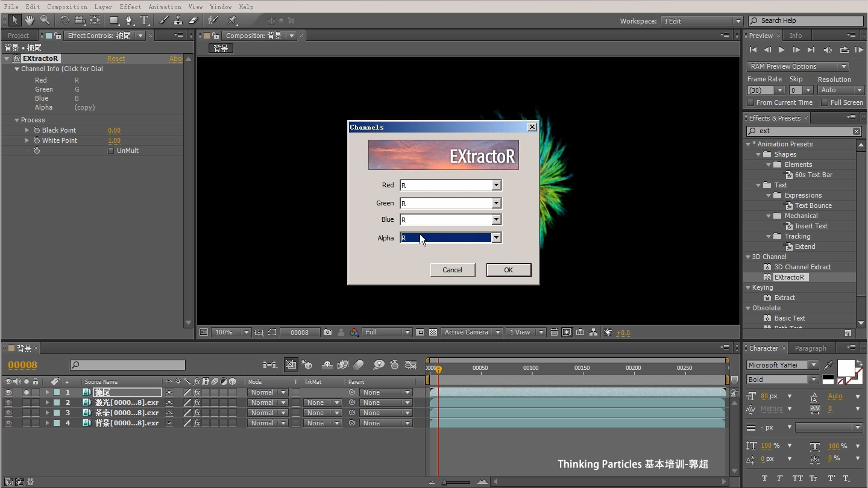
Task: Click the Search Help field
Action: [805, 20]
